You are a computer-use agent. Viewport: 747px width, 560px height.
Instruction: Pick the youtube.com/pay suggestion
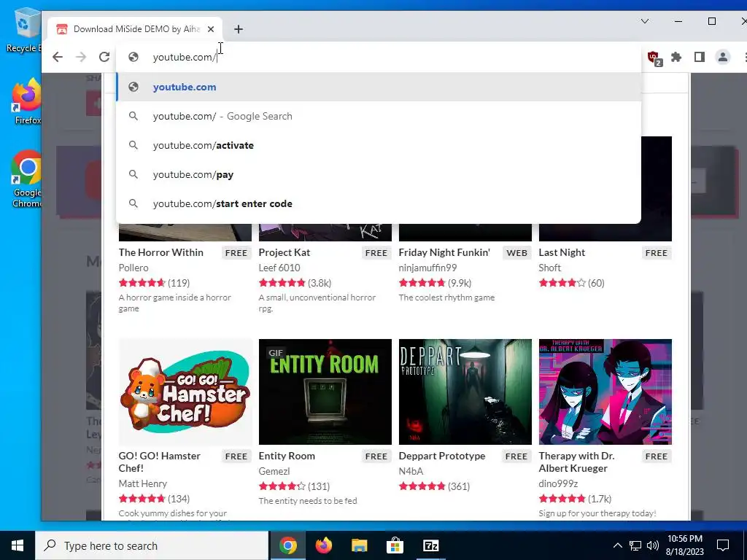379,174
